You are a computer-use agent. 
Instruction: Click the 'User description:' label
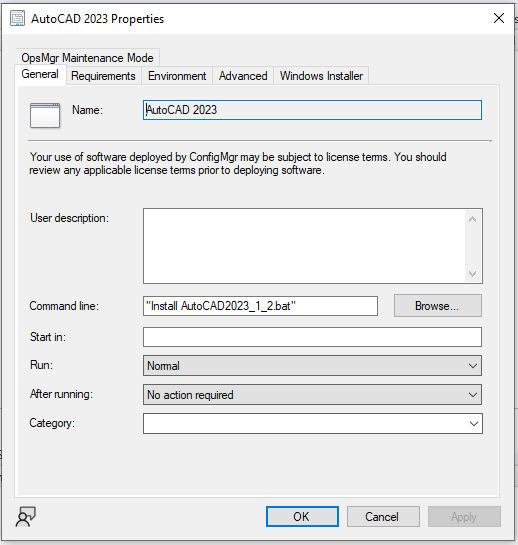coord(69,218)
